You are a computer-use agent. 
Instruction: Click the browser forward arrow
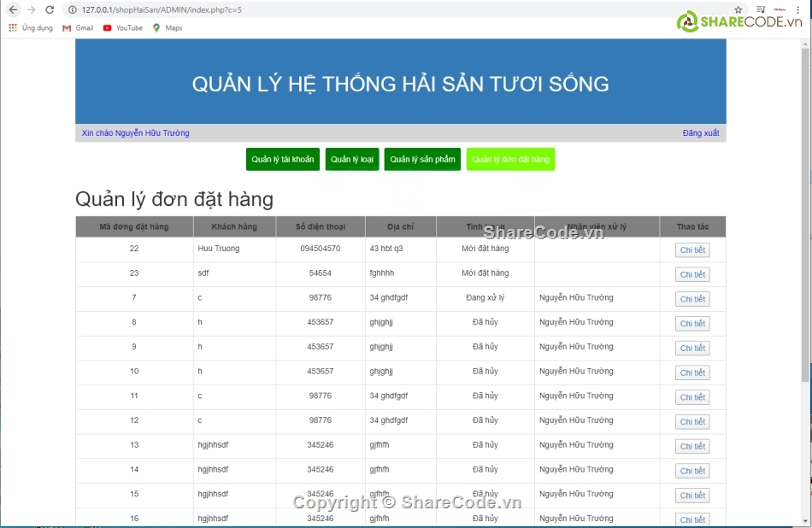point(32,10)
